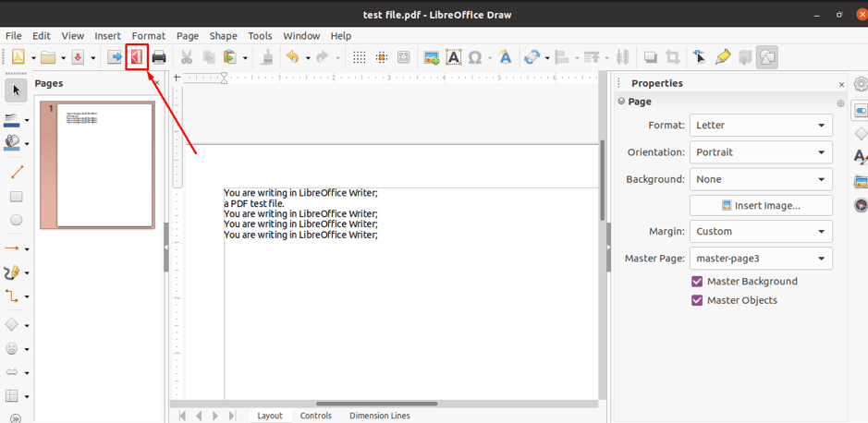Image resolution: width=868 pixels, height=423 pixels.
Task: Click the Line Color swatch tool
Action: point(12,120)
